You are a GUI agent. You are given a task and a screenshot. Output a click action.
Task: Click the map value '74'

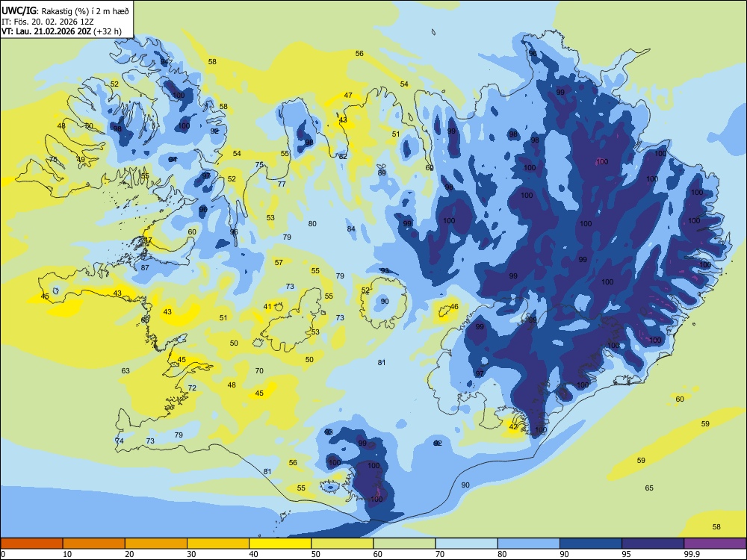[120, 441]
